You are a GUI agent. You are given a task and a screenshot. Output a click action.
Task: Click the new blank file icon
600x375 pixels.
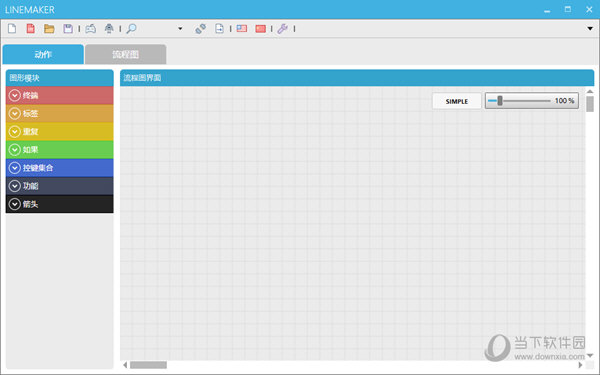(x=12, y=29)
